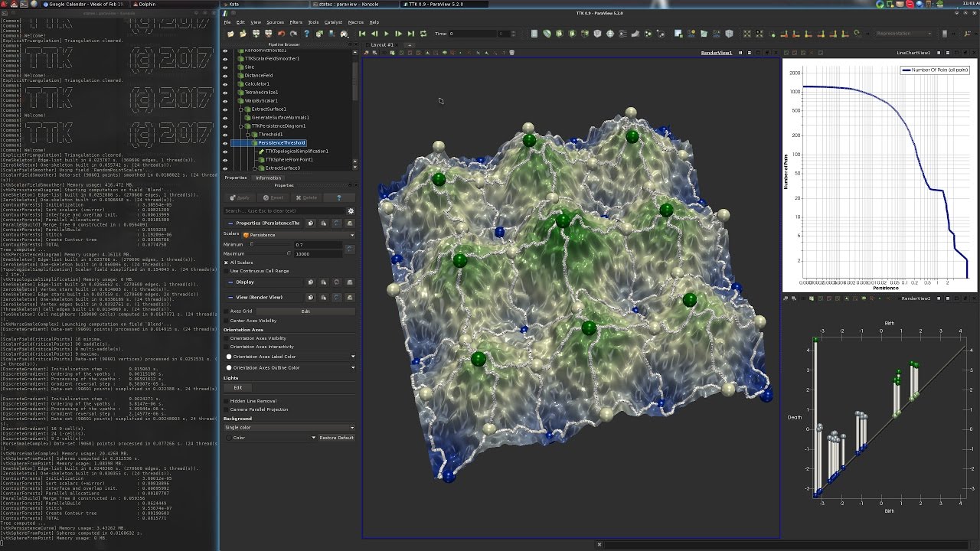Viewport: 980px width, 551px height.
Task: Save Display section as default icon
Action: tap(348, 282)
